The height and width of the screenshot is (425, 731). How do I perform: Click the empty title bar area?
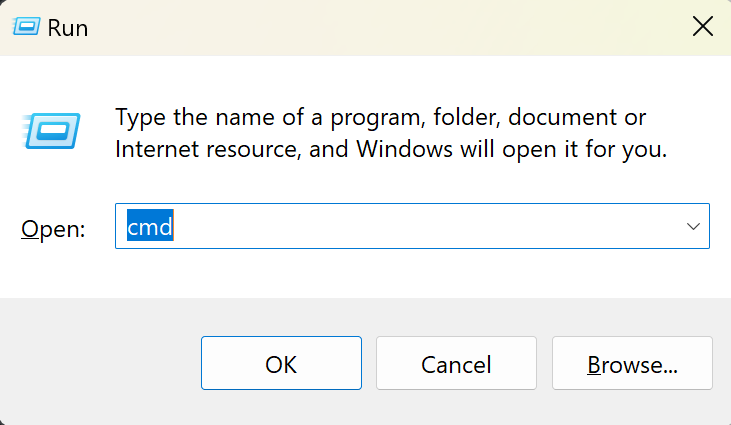tap(380, 27)
